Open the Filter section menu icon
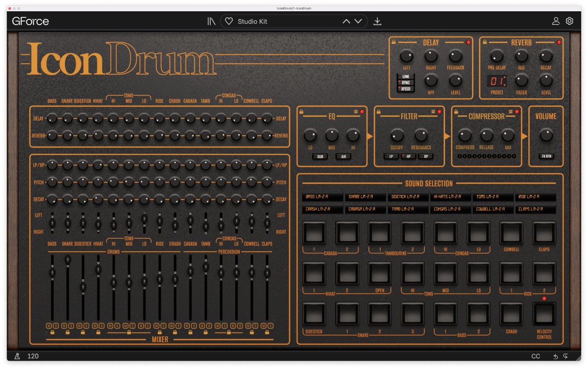This screenshot has width=588, height=369. 433,111
